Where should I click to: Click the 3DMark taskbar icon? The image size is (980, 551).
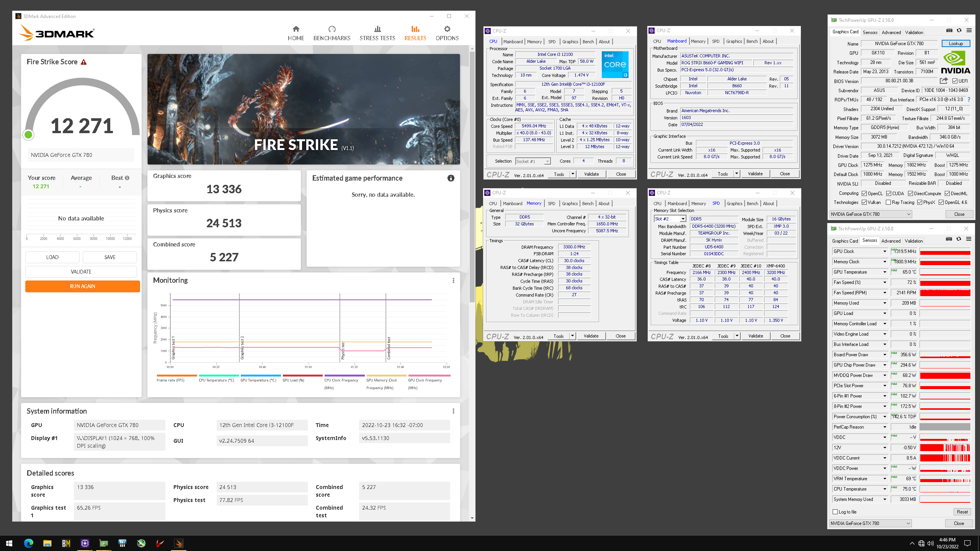click(179, 543)
